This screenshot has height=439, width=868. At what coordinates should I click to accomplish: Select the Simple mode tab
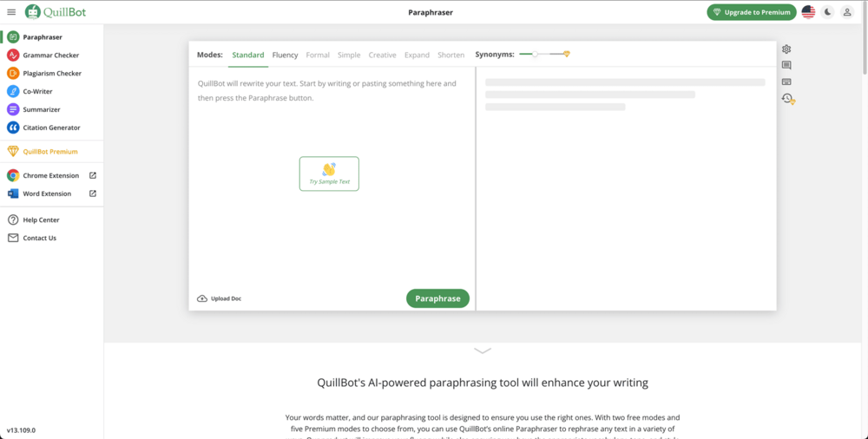click(349, 55)
